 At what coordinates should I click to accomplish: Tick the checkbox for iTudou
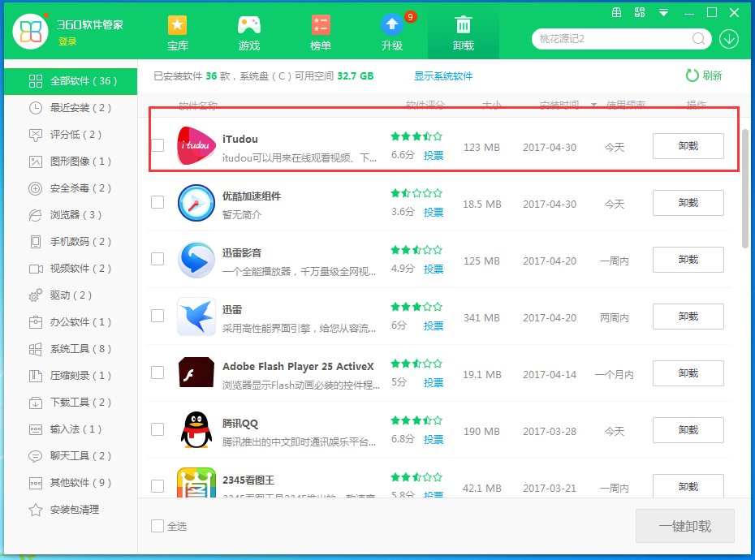157,145
